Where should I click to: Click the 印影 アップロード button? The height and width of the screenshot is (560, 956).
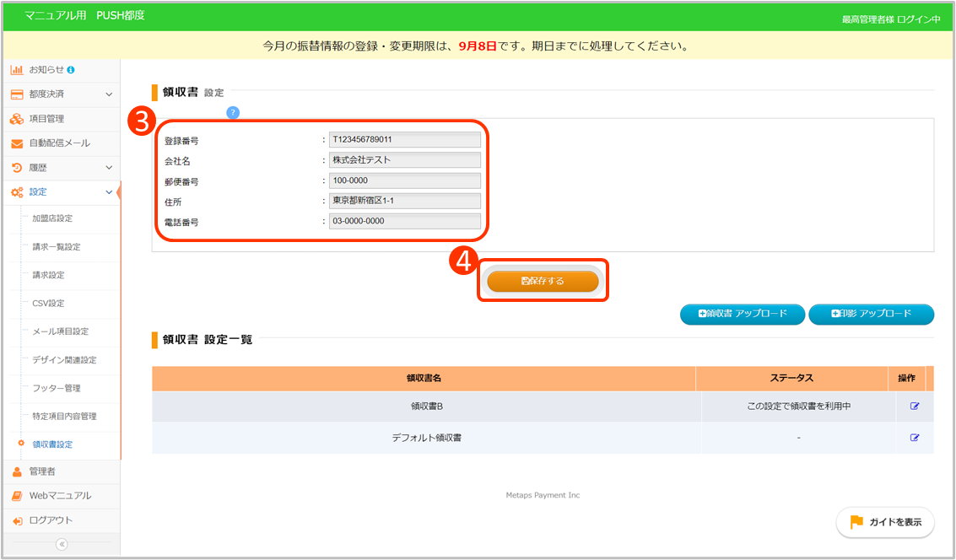[871, 314]
